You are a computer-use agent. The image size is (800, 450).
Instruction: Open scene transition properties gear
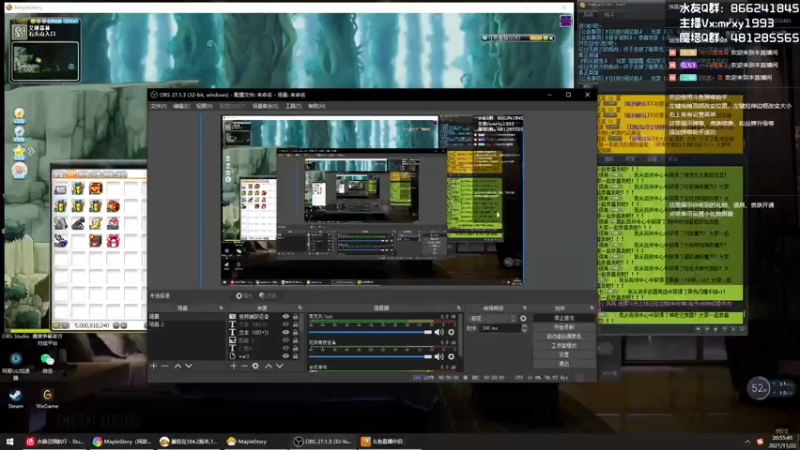pos(523,318)
